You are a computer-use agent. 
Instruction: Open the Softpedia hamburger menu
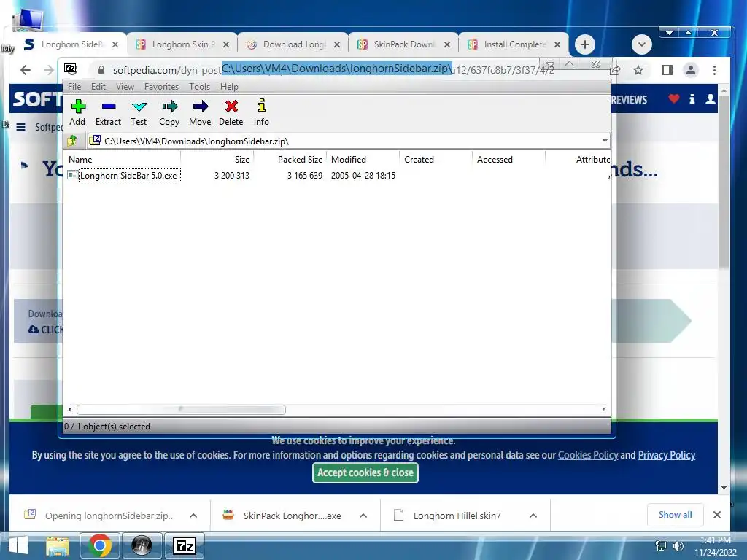[x=21, y=127]
